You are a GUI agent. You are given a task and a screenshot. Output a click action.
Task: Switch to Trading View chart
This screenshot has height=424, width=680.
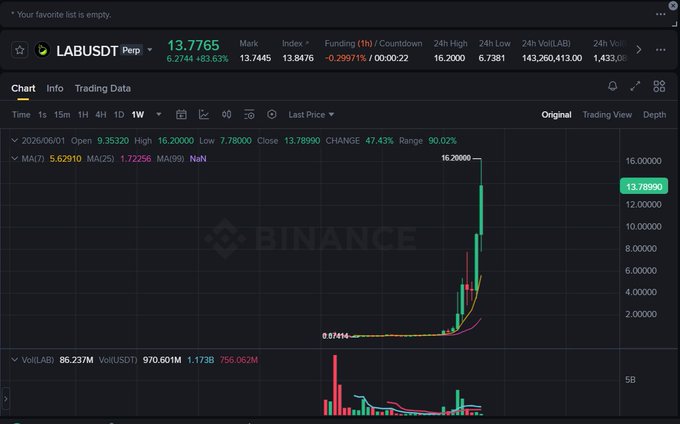607,115
